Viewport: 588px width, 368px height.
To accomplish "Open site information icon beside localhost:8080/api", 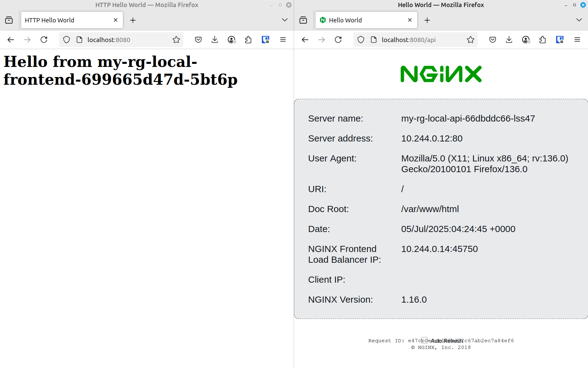I will pos(374,40).
